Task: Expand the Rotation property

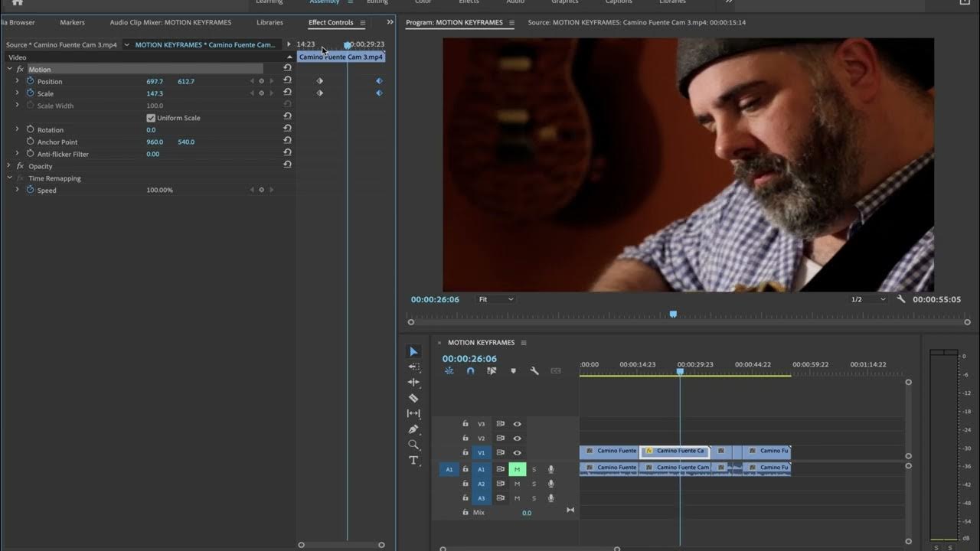Action: coord(17,129)
